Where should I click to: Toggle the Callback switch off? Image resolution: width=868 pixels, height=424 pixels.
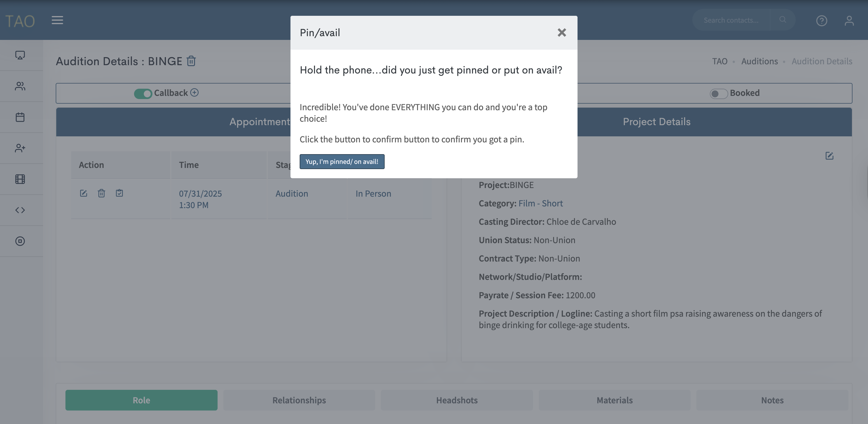(143, 93)
